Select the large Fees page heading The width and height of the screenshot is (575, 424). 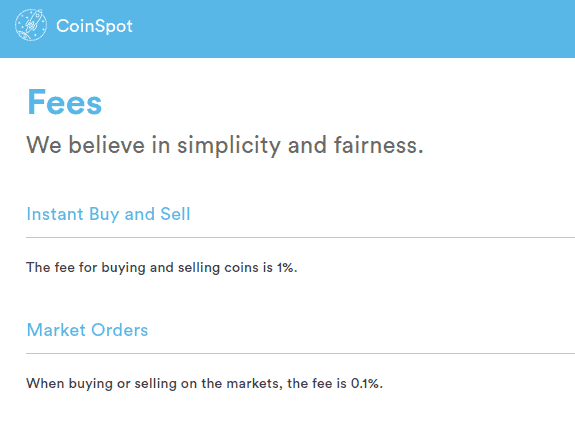tap(65, 102)
